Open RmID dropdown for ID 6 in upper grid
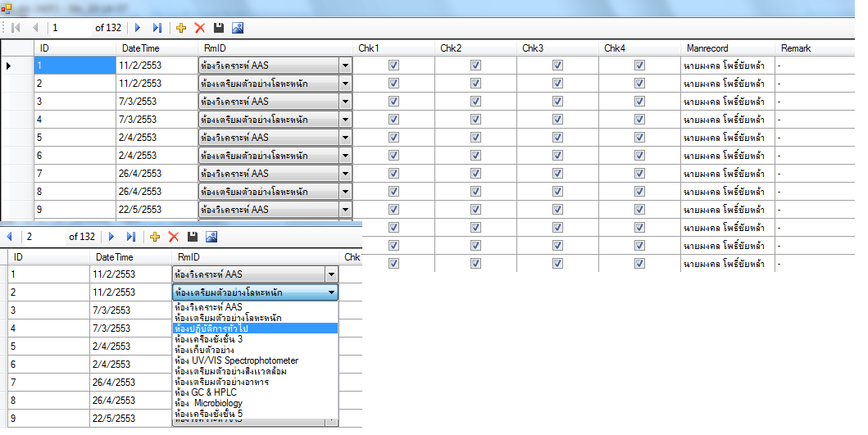 click(345, 156)
